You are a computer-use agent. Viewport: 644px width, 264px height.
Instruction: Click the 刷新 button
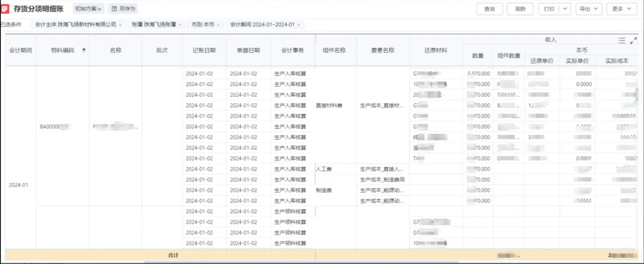(520, 9)
